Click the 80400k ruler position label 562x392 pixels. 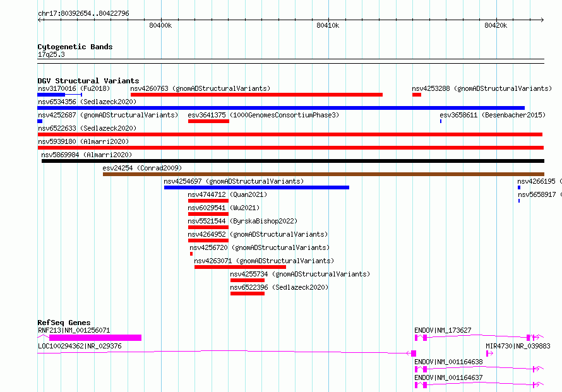tap(160, 25)
